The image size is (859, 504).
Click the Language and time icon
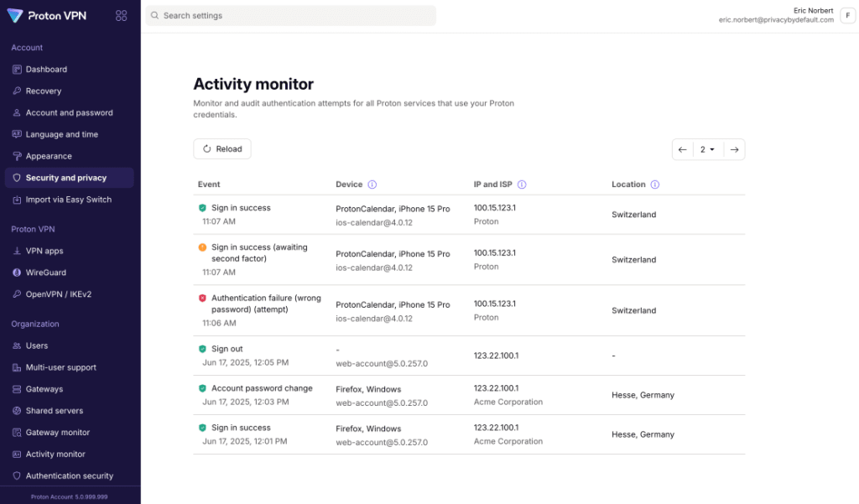17,134
